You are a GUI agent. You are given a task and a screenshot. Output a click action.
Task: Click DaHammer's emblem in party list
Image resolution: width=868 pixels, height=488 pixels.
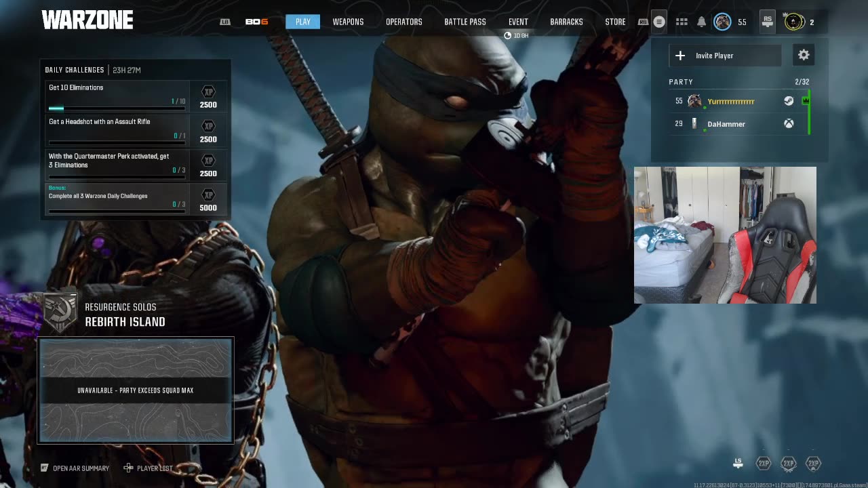(x=694, y=124)
